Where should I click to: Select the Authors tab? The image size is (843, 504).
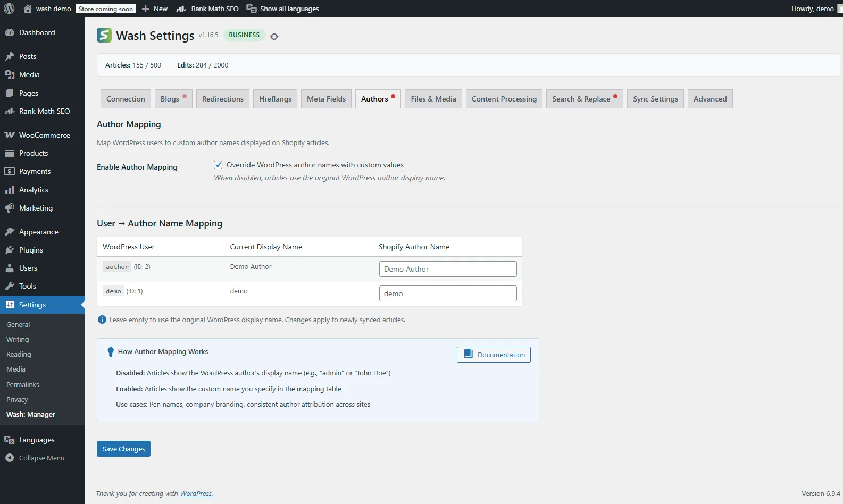[x=378, y=99]
